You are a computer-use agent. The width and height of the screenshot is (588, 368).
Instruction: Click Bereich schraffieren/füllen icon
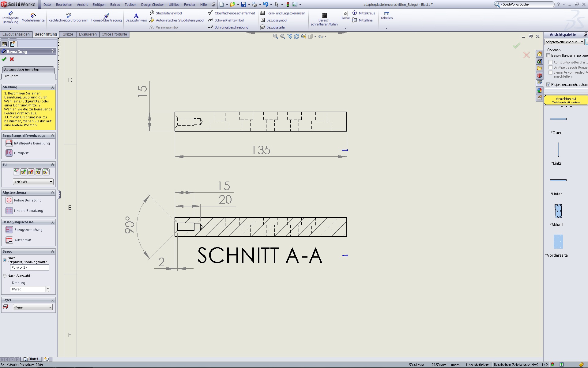coord(324,15)
